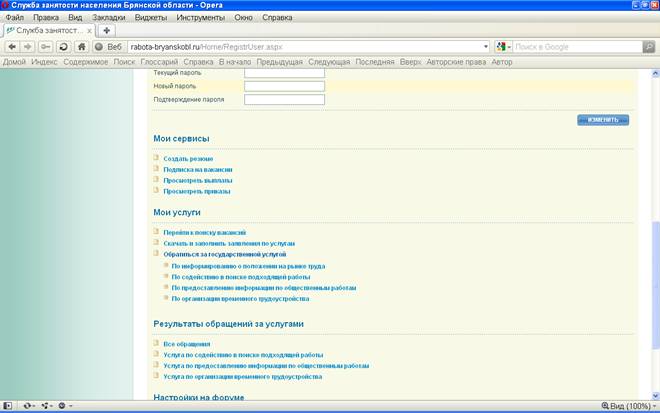Click the browser Back arrow button

[x=11, y=47]
